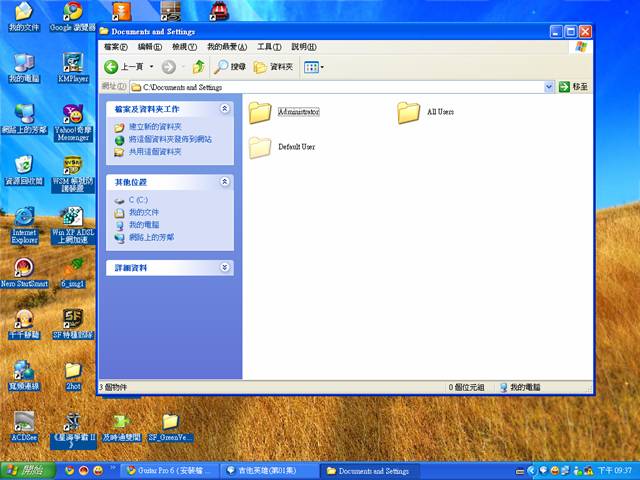This screenshot has width=640, height=480.
Task: Click the 移至 Go button
Action: pos(573,87)
